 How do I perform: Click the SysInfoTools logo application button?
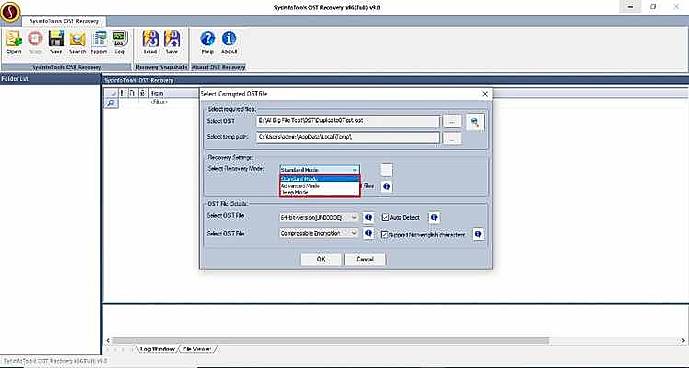point(10,12)
